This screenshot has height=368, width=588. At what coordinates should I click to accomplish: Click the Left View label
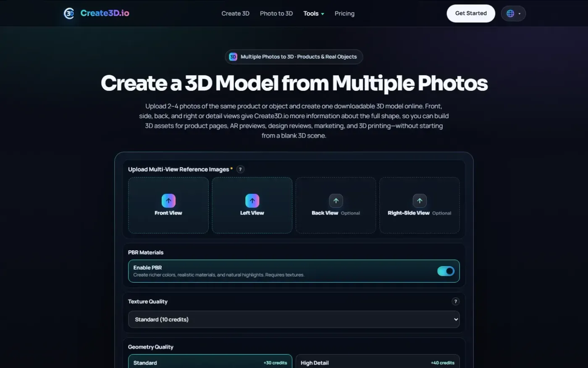click(x=252, y=213)
